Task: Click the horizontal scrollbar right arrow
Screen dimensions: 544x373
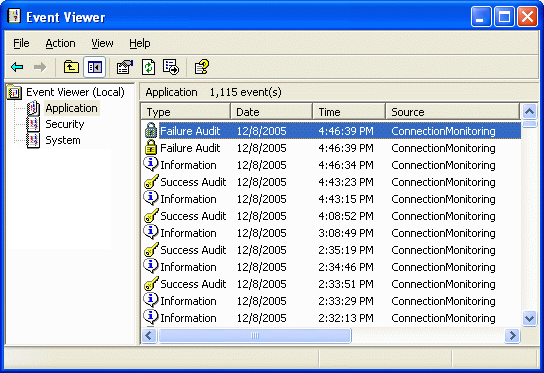Action: click(512, 336)
